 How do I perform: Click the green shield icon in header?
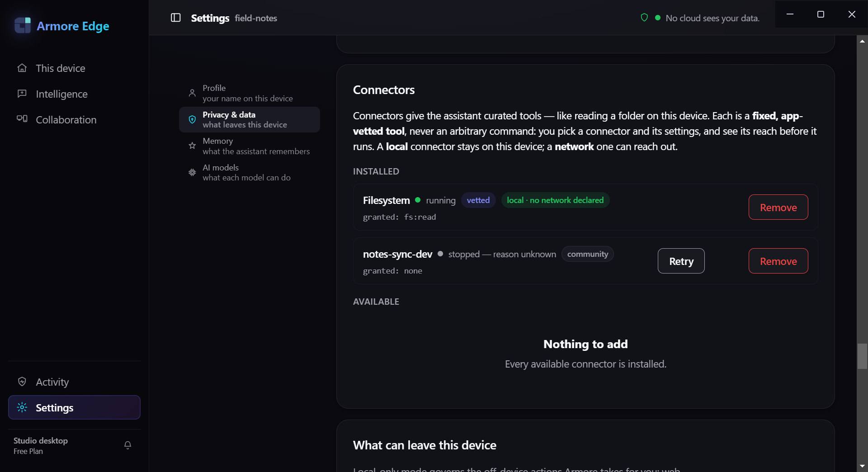point(644,18)
